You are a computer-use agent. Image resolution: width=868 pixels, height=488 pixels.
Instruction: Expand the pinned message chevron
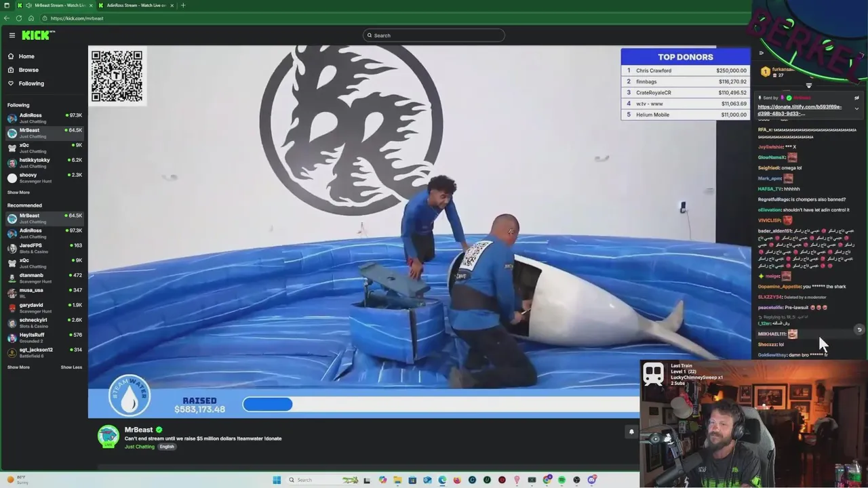(856, 108)
